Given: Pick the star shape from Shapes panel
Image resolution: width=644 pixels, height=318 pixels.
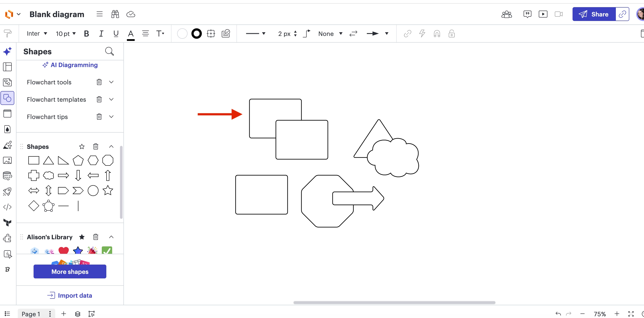Looking at the screenshot, I should [108, 191].
